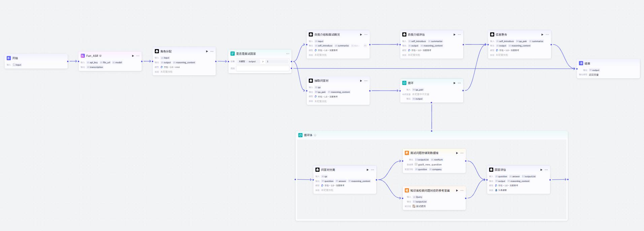
Task: Click the gzai8_new_question data table entry
Action: pos(430,164)
